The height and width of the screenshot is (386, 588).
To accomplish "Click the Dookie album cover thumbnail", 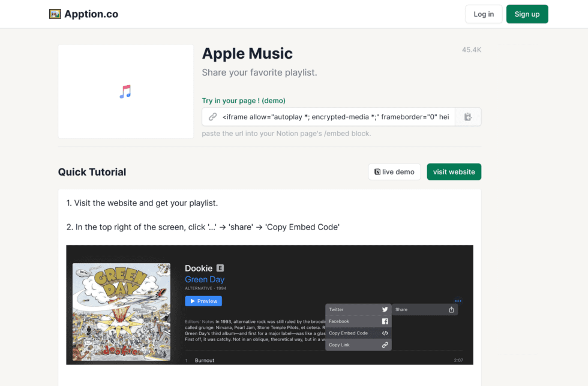I will pos(121,312).
